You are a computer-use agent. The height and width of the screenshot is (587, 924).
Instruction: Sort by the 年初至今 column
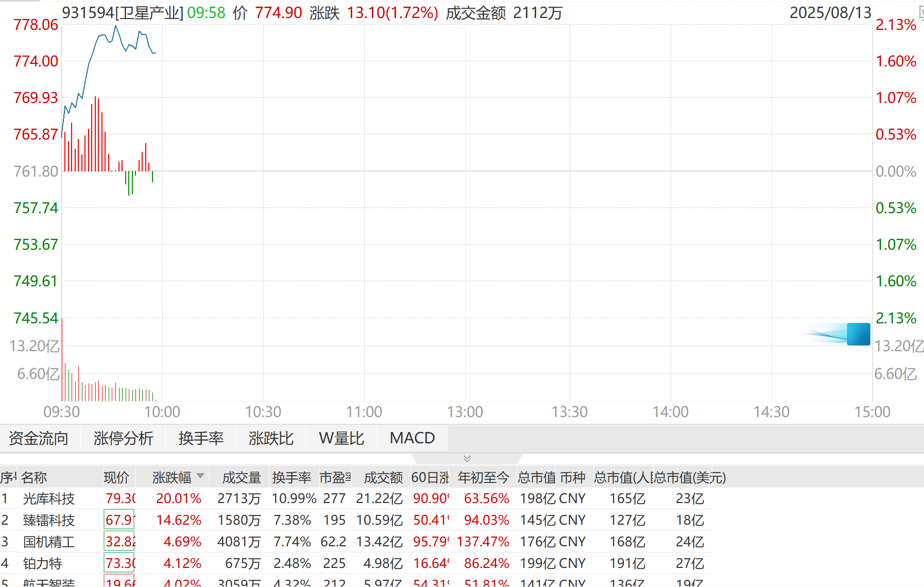pos(483,478)
